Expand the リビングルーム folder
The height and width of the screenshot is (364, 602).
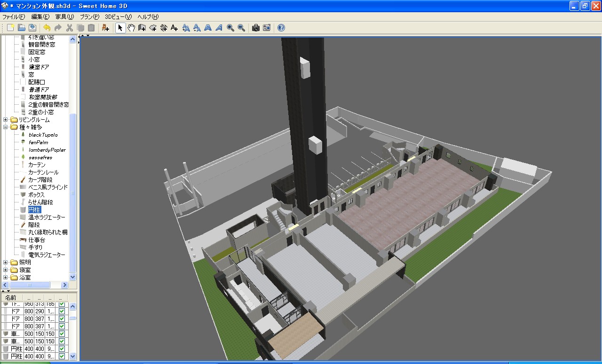point(6,120)
